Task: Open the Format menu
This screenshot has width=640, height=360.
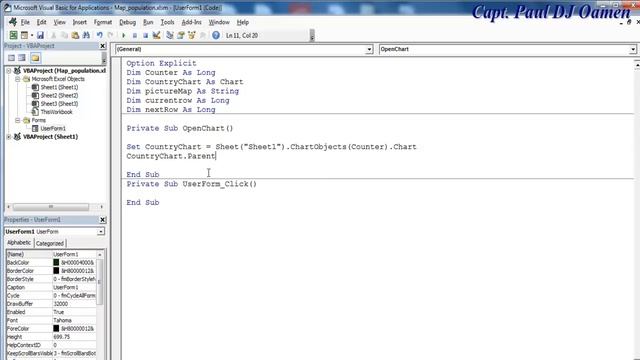Action: (103, 22)
